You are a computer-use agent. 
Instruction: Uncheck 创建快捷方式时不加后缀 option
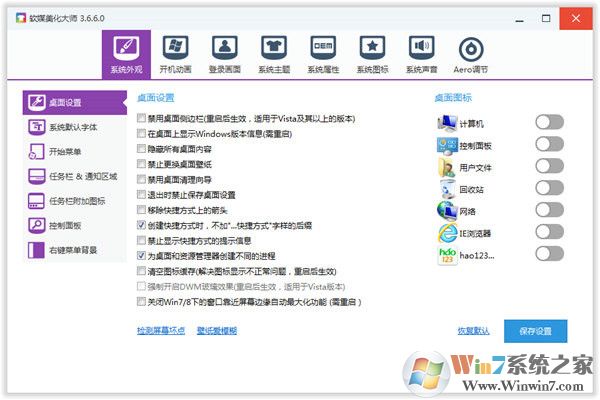[141, 225]
